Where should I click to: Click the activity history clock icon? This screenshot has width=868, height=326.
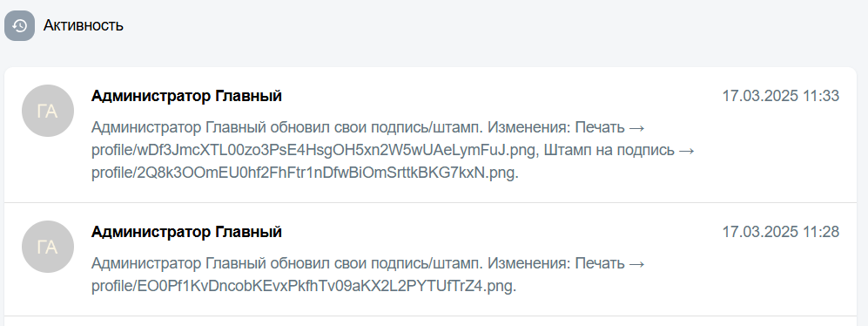19,25
